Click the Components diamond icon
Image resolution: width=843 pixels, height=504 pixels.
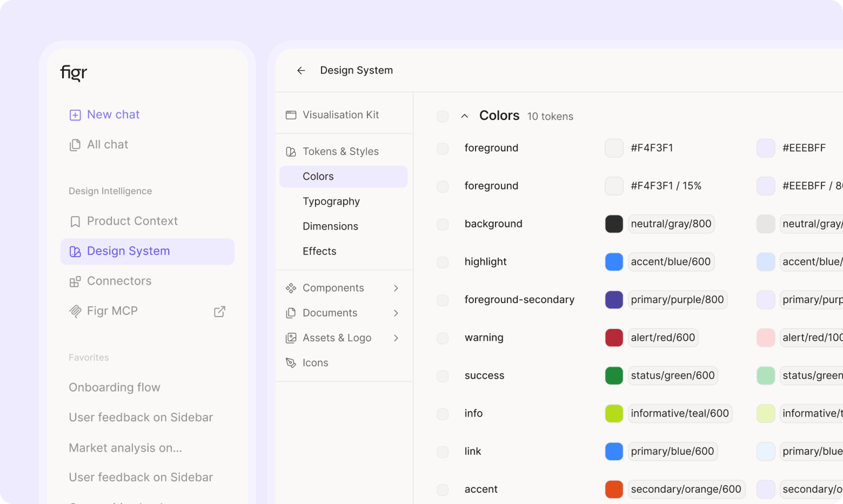291,288
